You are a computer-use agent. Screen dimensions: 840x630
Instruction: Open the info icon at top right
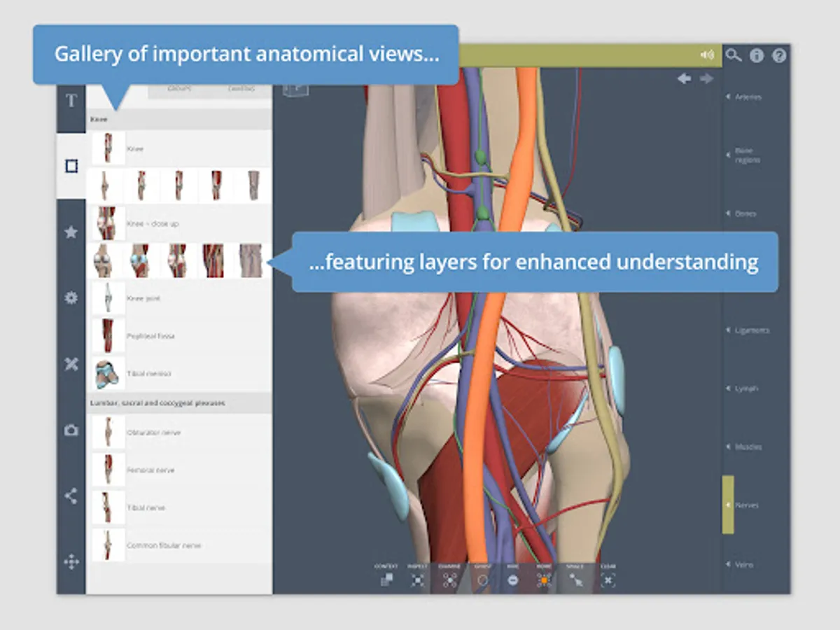coord(757,56)
